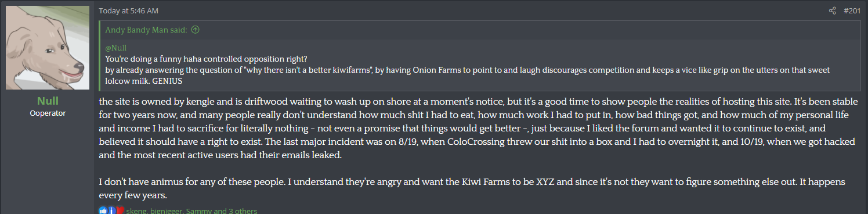Click the red heart reaction icon

120,211
